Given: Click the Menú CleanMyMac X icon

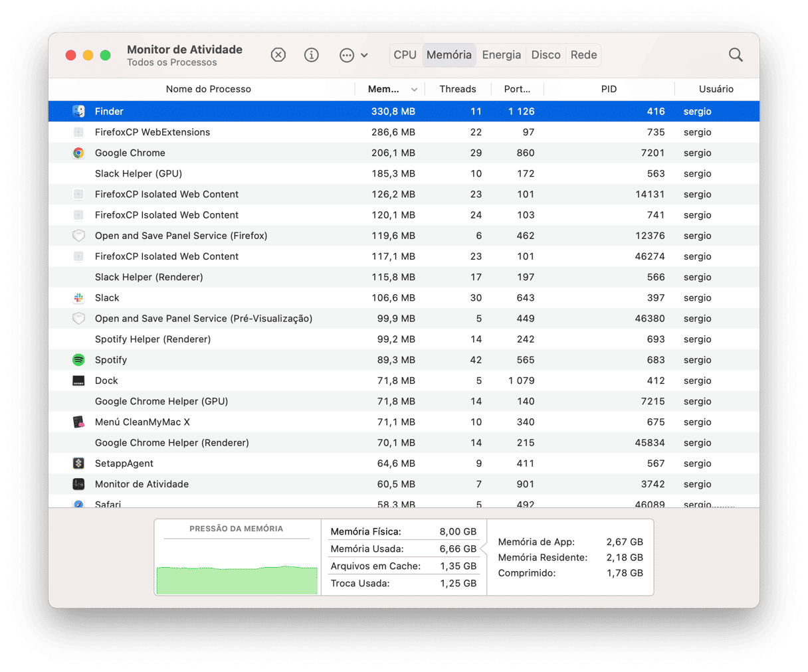Looking at the screenshot, I should (x=78, y=422).
